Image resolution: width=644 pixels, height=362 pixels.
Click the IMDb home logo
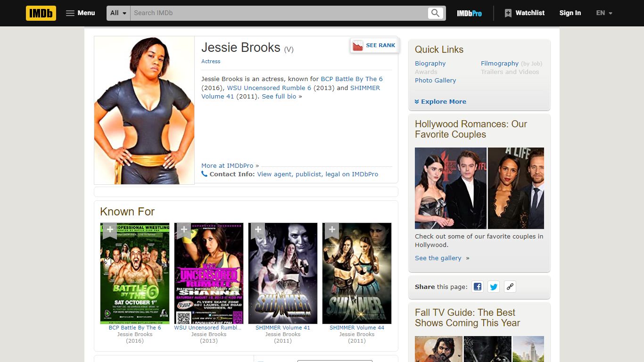(x=41, y=13)
